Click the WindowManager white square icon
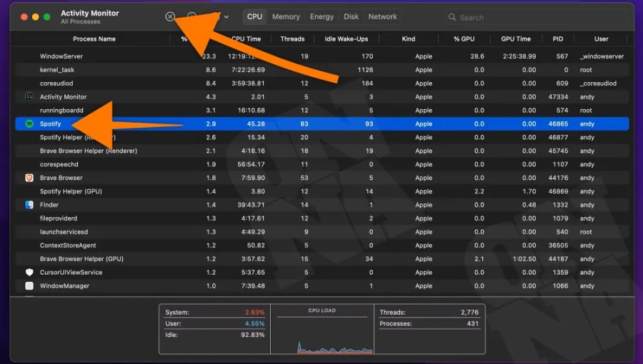The width and height of the screenshot is (643, 364). pos(29,285)
